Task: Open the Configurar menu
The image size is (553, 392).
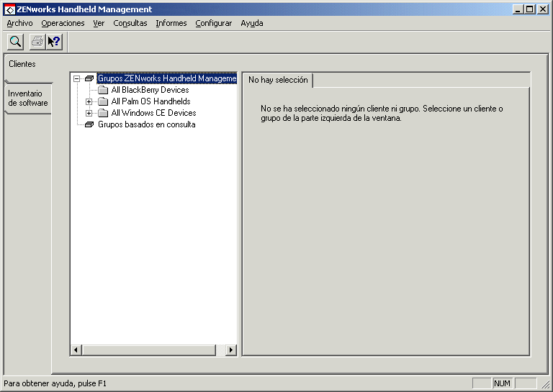Action: (213, 23)
